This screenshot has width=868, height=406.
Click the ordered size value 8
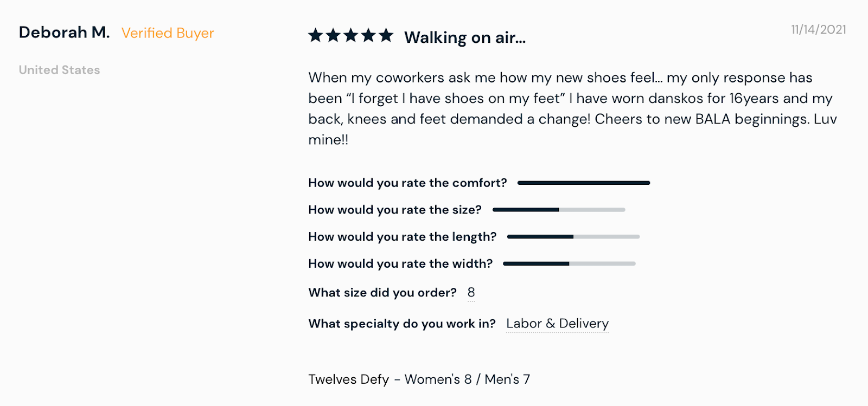pos(471,293)
